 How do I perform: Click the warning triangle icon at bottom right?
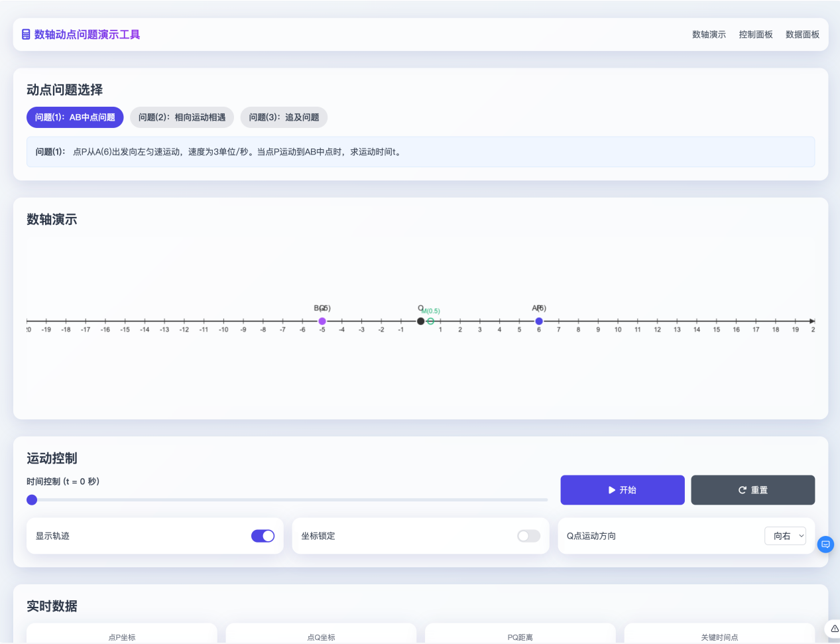(834, 628)
